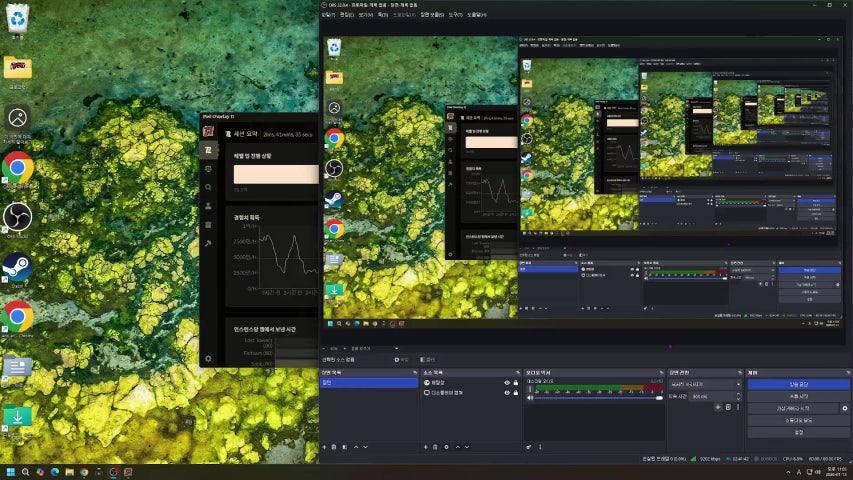Adjust the desktop audio volume slider

point(595,397)
